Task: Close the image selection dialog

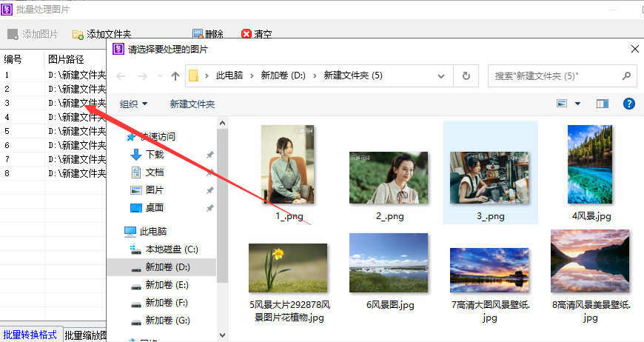Action: (634, 50)
